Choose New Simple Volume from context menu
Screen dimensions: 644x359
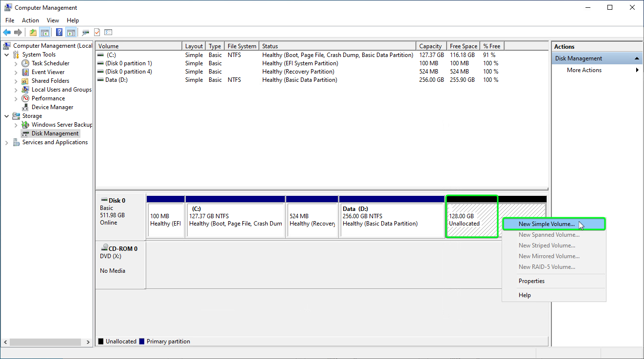pos(554,224)
